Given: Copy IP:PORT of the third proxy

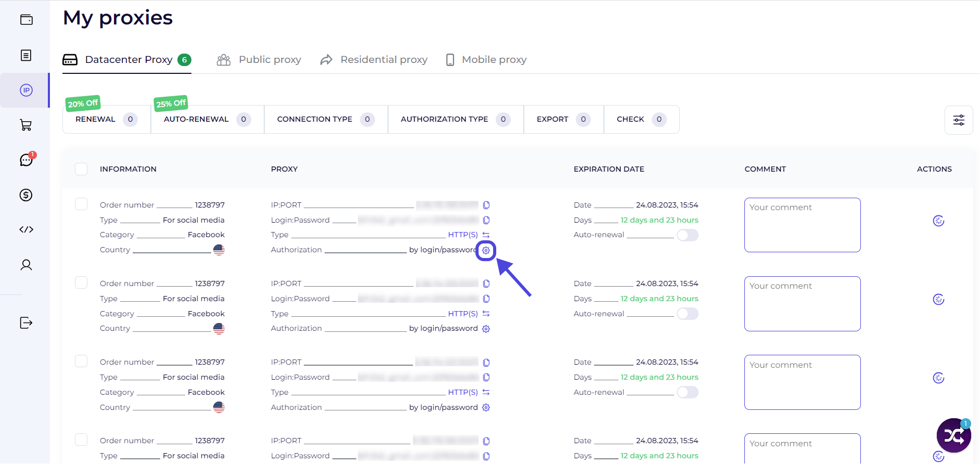Looking at the screenshot, I should [486, 363].
